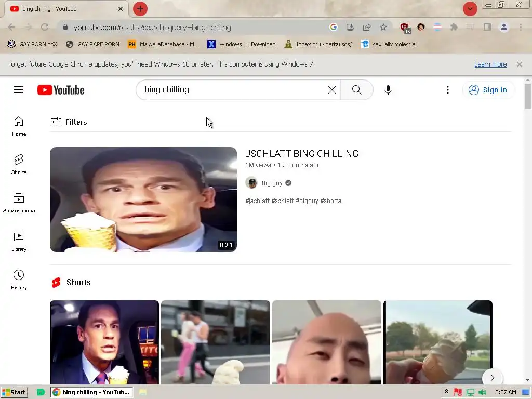This screenshot has height=399, width=532.
Task: Click the browser forward arrow
Action: coord(28,27)
